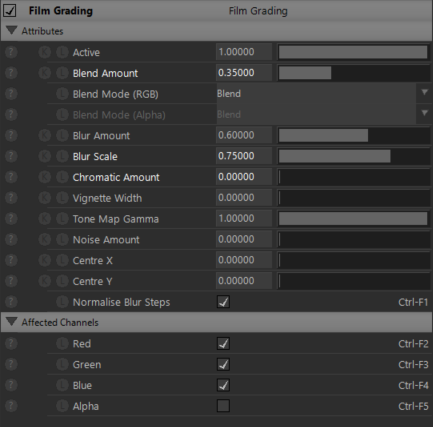The image size is (433, 427).
Task: Disable the Film Grading node checkbox
Action: pos(10,10)
